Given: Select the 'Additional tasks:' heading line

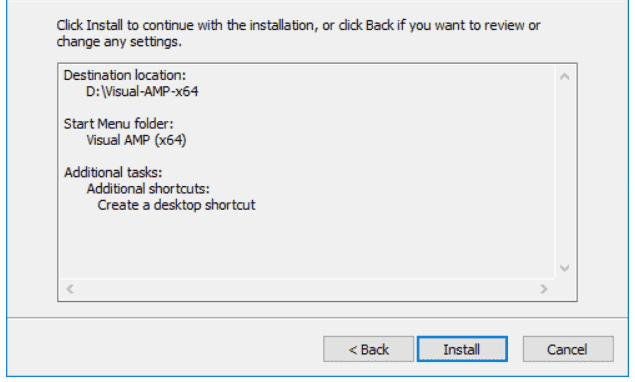Looking at the screenshot, I should [113, 173].
